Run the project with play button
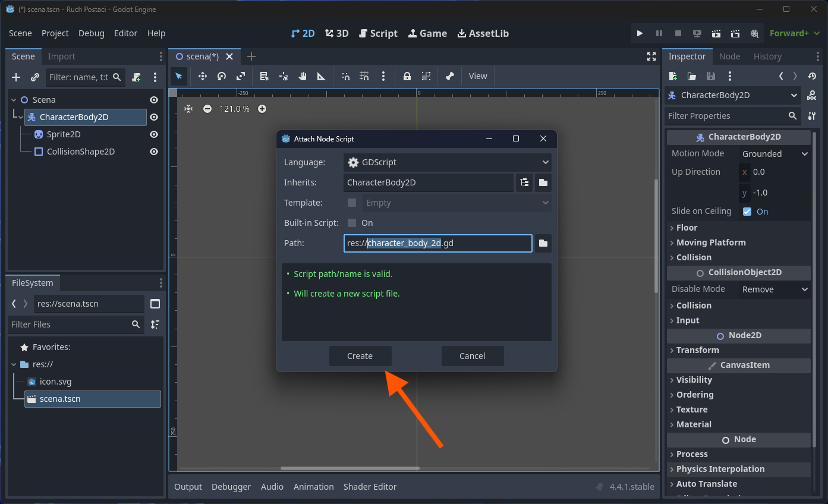This screenshot has width=828, height=504. pyautogui.click(x=640, y=33)
